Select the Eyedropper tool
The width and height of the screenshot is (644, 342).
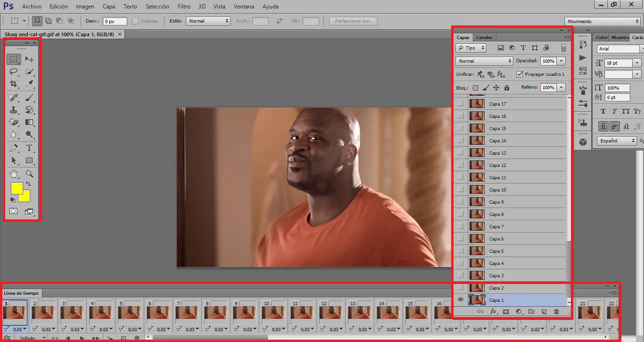29,84
